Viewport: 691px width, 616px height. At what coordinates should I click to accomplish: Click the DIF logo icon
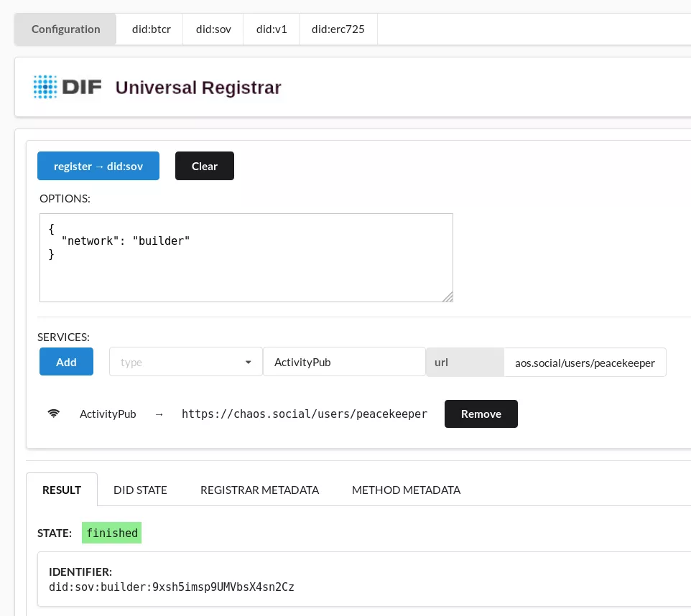pos(45,87)
